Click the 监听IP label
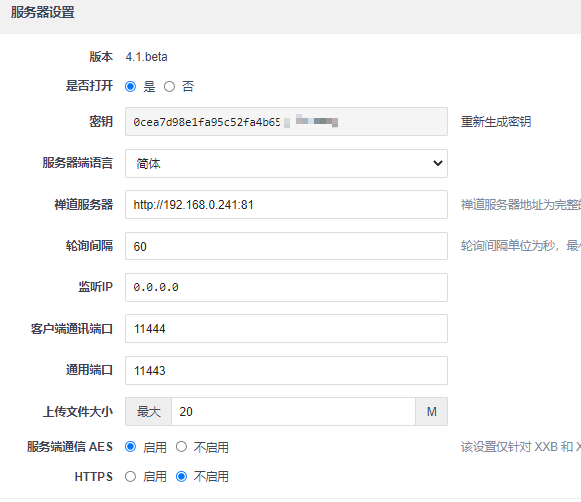This screenshot has width=581, height=502. 95,287
